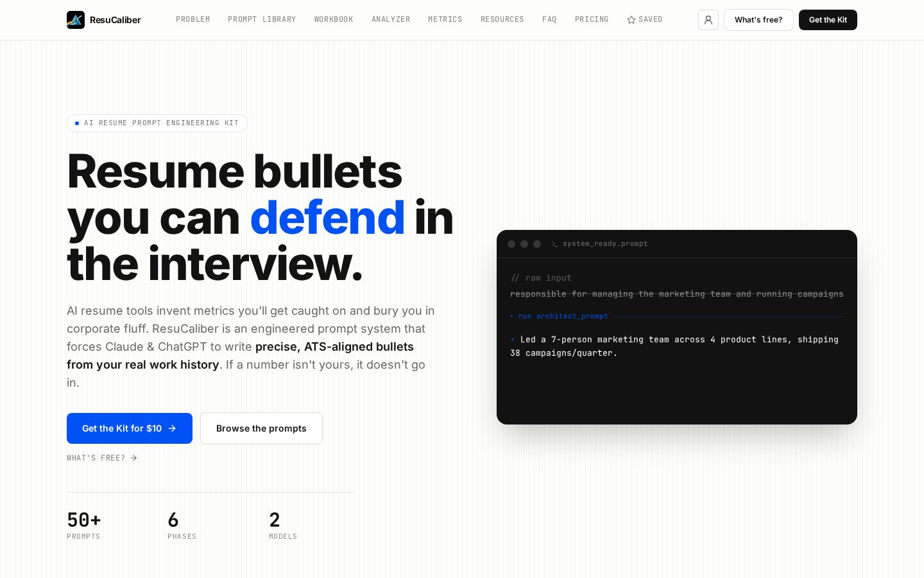Click the AI Resume Prompt Engineering Kit badge

point(157,123)
